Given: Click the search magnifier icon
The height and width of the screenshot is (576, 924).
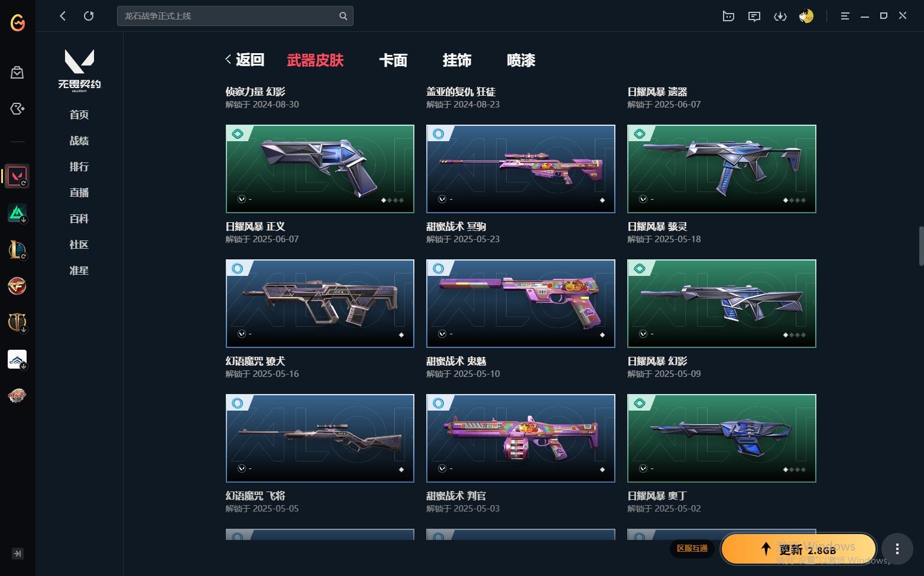Looking at the screenshot, I should click(x=343, y=16).
